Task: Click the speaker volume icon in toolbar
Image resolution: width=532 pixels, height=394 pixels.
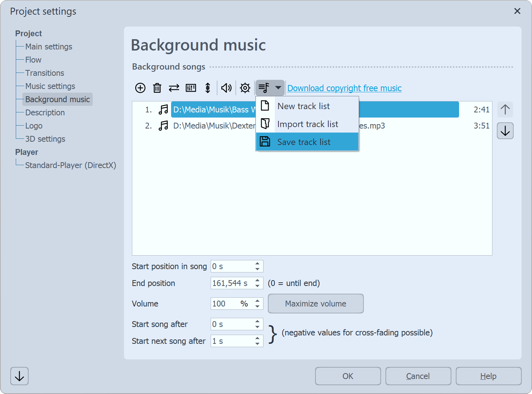Action: click(x=226, y=88)
